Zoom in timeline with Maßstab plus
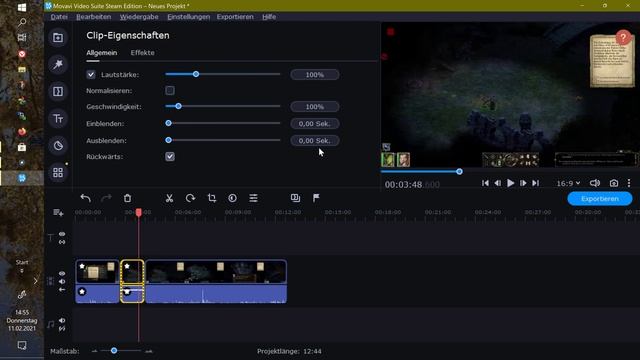This screenshot has height=360, width=640. 149,351
